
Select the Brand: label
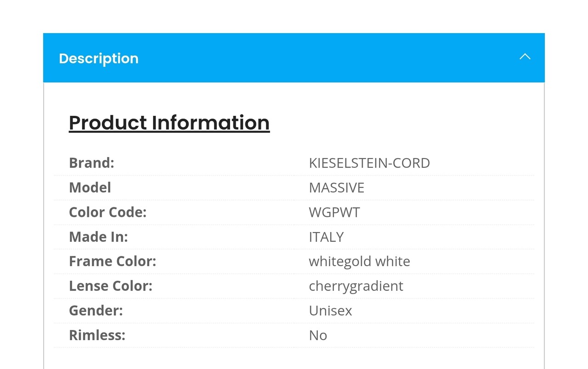tap(91, 163)
